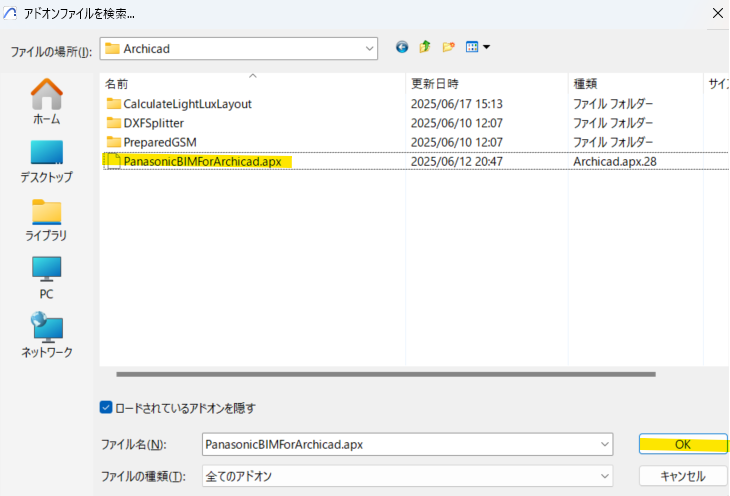Open ネットワーク in the sidebar
Image resolution: width=730 pixels, height=496 pixels.
[x=46, y=335]
